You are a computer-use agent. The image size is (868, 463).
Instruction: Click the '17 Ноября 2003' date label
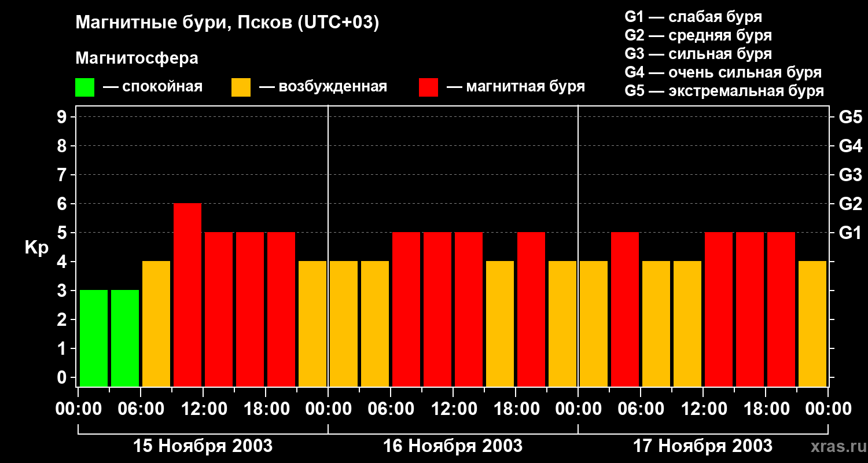coord(703,446)
